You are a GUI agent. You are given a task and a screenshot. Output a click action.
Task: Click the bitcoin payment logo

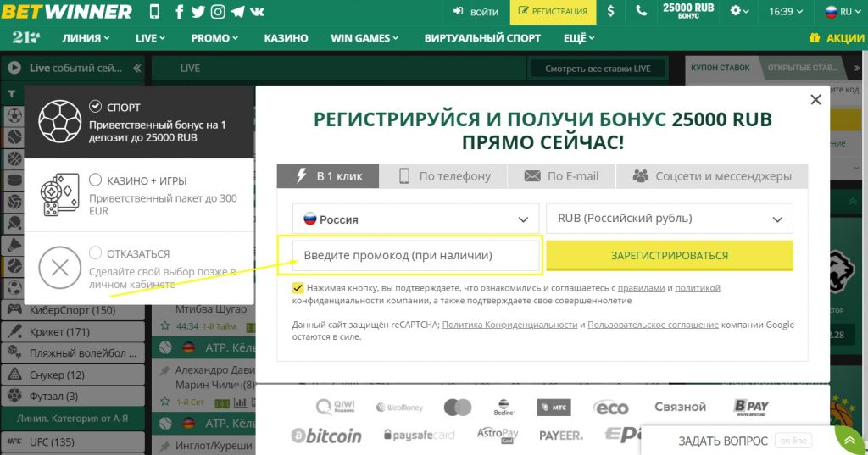coord(326,436)
